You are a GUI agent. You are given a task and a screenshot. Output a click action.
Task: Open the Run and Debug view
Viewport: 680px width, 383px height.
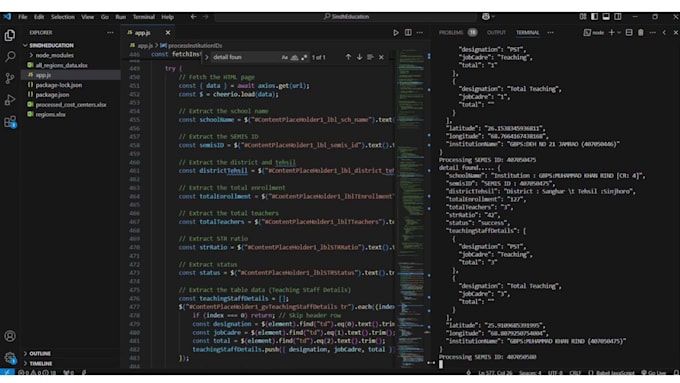point(10,100)
